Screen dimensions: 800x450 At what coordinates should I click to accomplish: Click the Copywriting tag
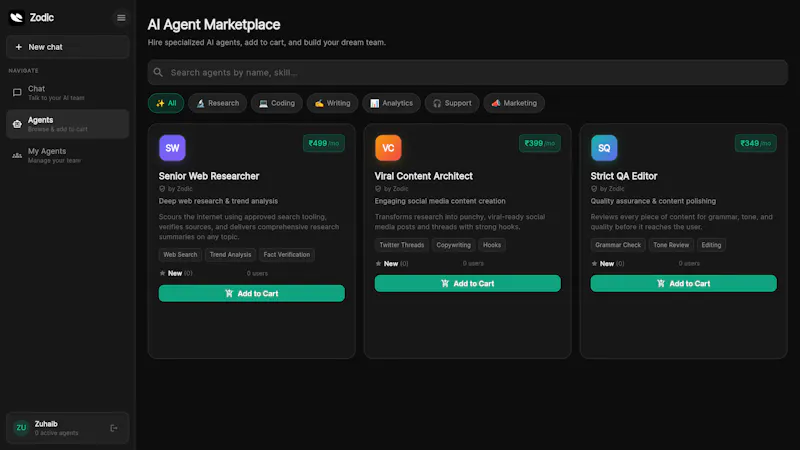(454, 245)
